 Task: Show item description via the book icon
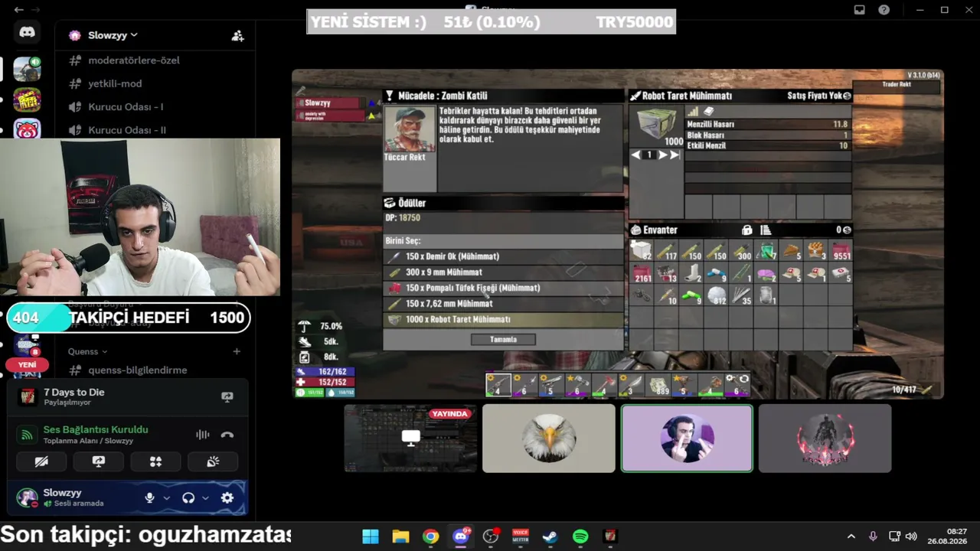tap(709, 112)
